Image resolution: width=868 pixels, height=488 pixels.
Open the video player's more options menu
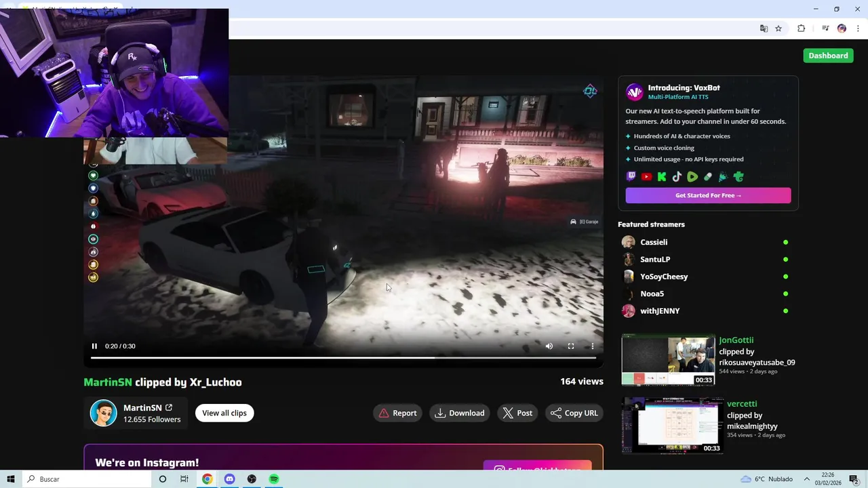click(593, 346)
